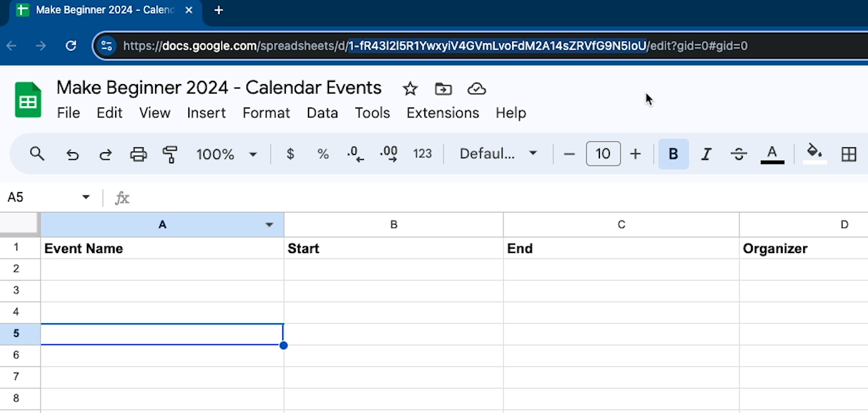This screenshot has width=868, height=413.
Task: Go back in browser
Action: (x=12, y=46)
